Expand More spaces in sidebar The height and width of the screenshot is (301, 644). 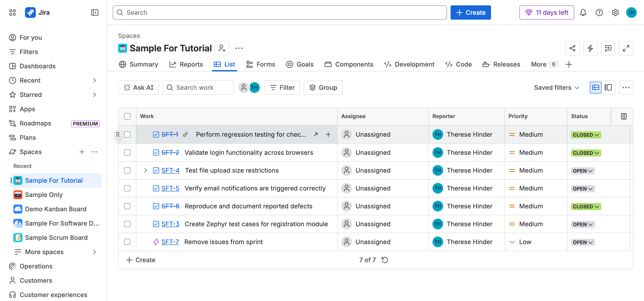point(95,252)
